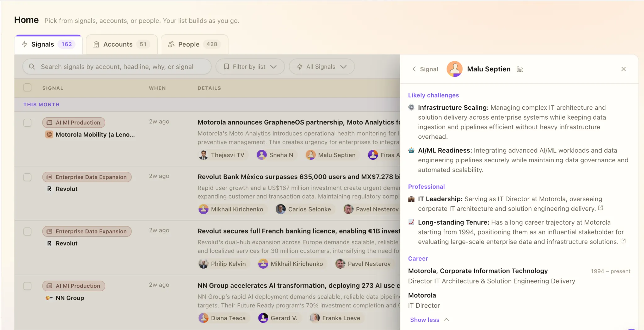
Task: Click Enterprise Data Expansion tag on French licence row
Action: pyautogui.click(x=87, y=232)
